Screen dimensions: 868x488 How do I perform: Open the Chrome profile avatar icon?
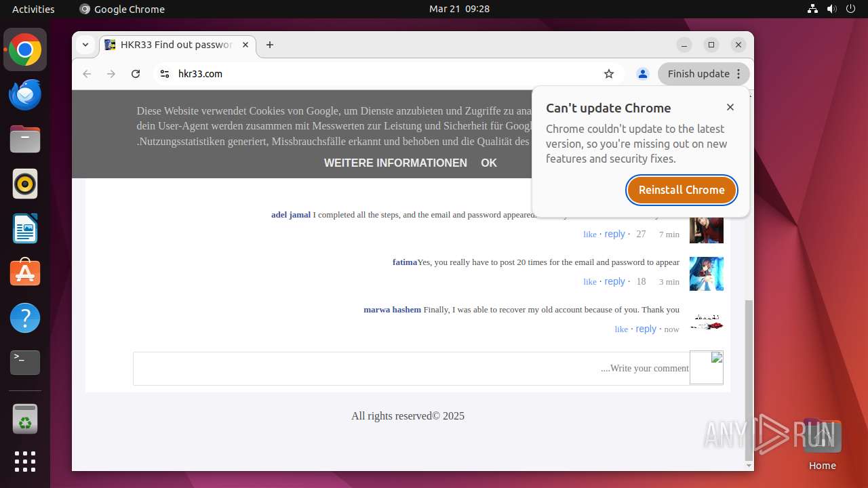pos(643,74)
